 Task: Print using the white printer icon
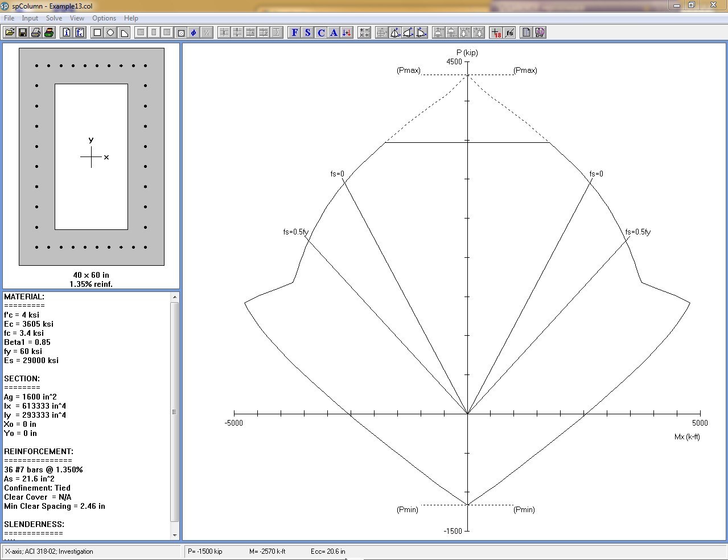pos(36,32)
